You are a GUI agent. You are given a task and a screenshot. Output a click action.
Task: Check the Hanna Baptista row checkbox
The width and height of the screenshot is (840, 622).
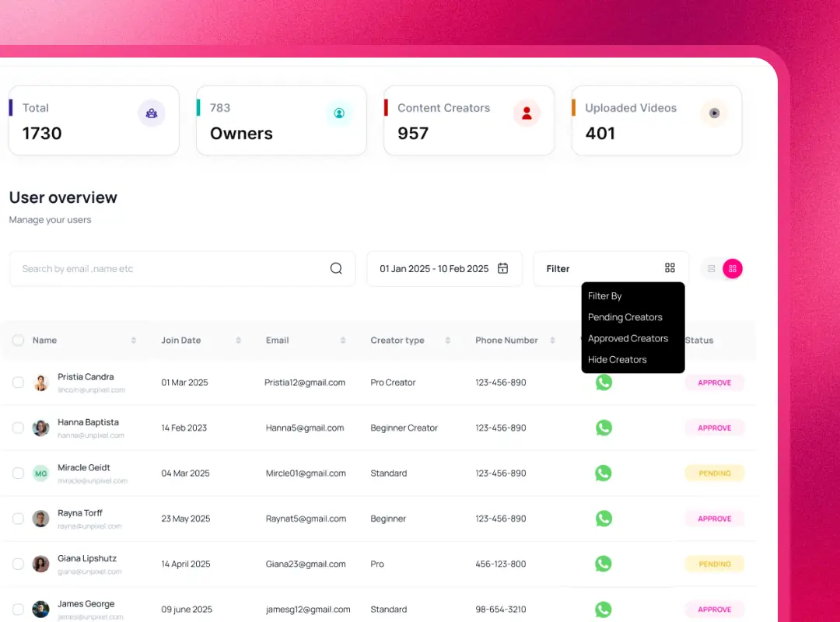[x=18, y=428]
